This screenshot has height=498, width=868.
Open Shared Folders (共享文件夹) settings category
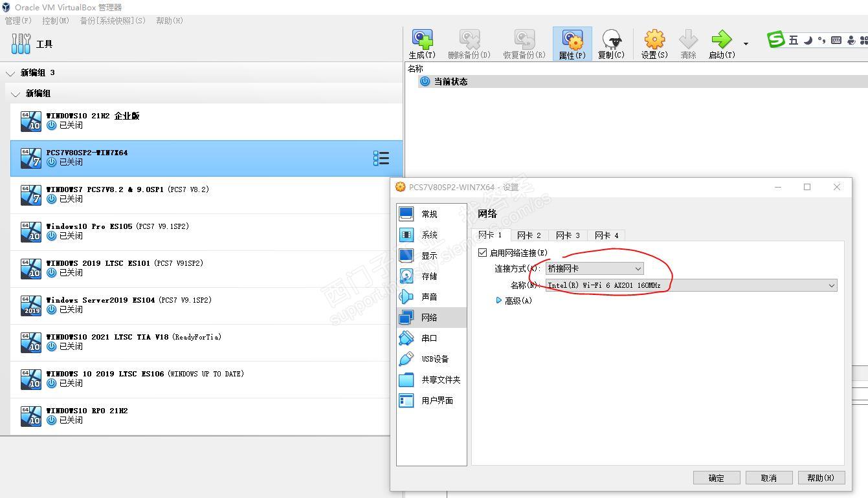(x=432, y=380)
